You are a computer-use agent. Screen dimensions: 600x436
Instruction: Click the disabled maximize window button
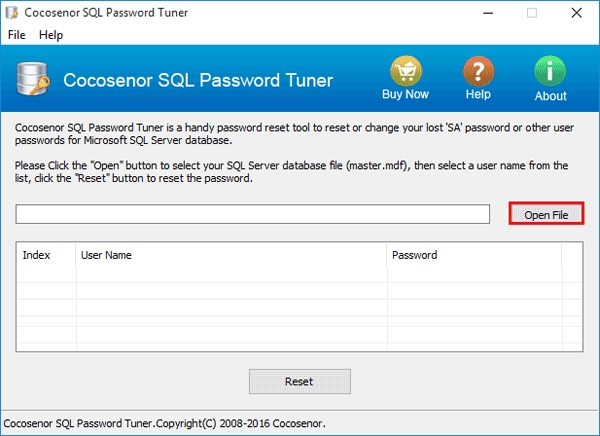[531, 13]
